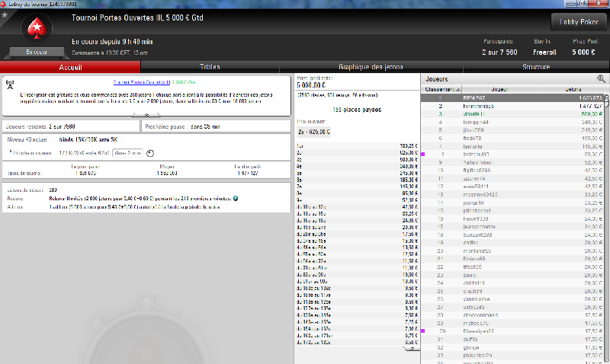Sort players by Classement column

tap(441, 89)
